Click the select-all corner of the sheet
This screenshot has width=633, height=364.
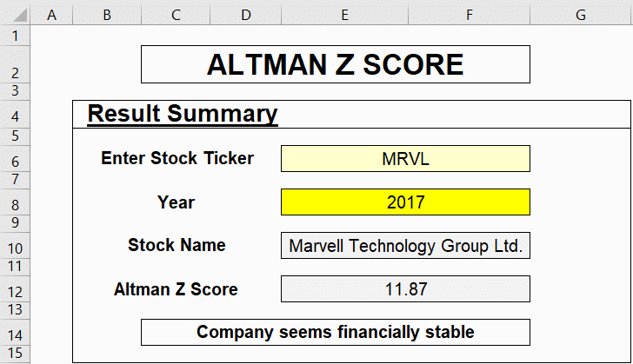coord(17,13)
